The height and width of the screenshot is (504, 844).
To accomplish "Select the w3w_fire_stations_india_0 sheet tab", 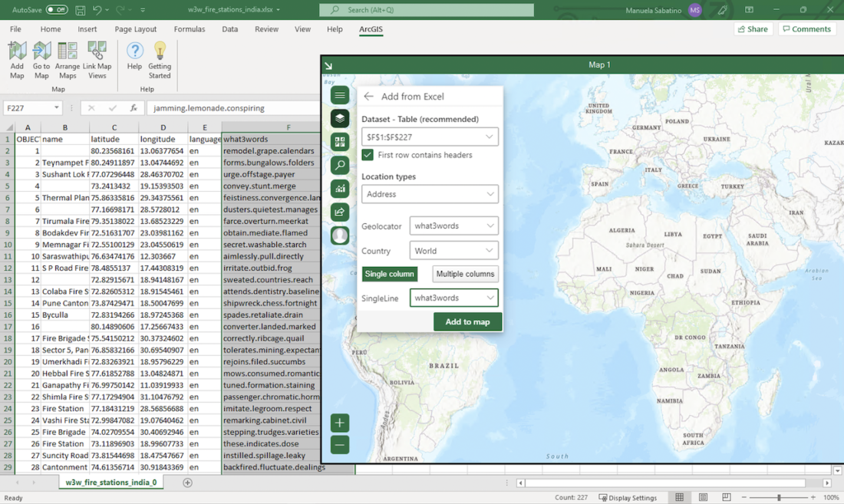I will [x=111, y=483].
